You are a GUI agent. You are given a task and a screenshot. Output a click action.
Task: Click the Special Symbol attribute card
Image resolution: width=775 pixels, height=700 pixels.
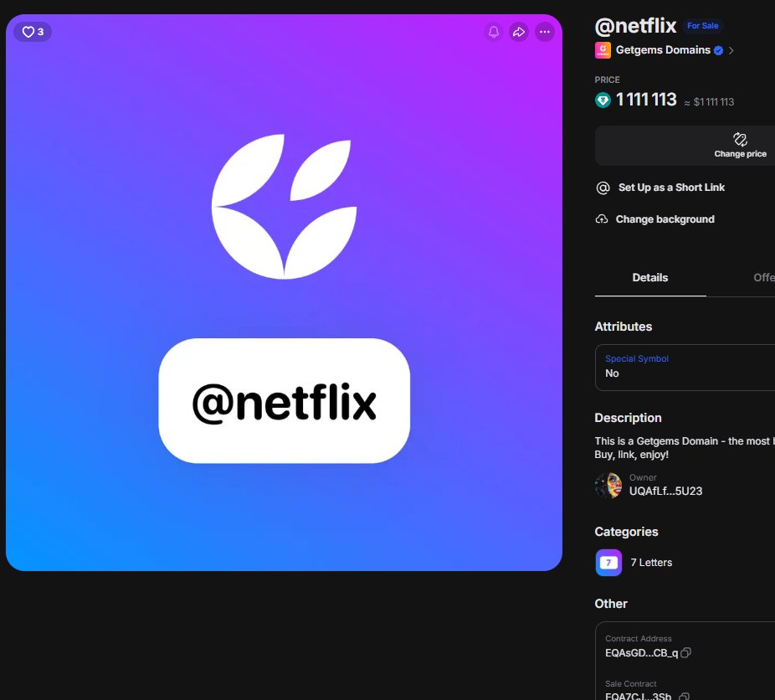click(685, 368)
